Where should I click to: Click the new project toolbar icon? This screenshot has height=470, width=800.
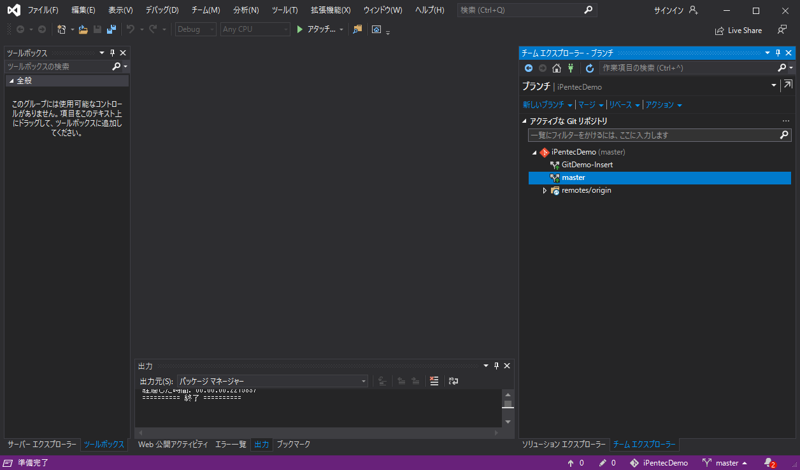(x=62, y=30)
